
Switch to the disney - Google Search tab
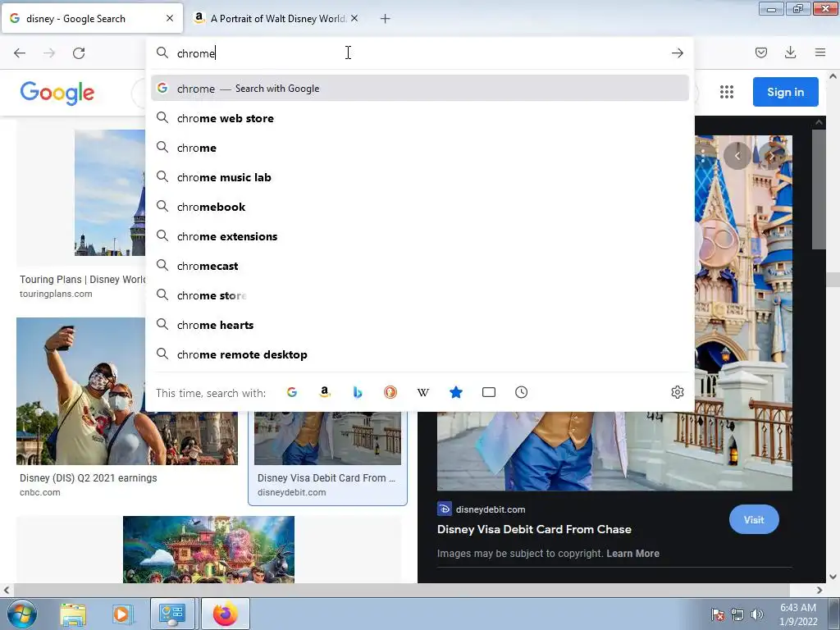pos(92,18)
